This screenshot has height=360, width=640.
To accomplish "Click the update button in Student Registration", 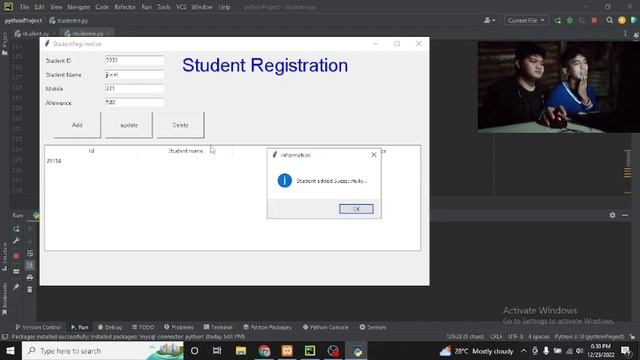I will click(129, 125).
